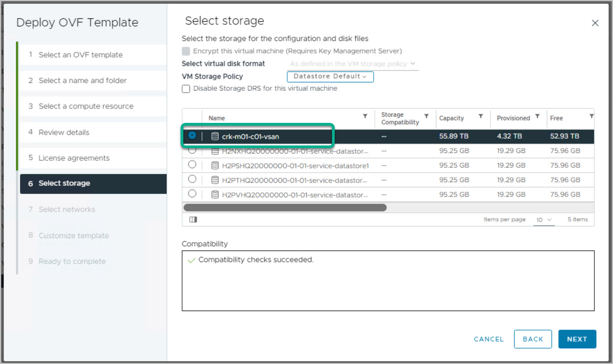613x364 pixels.
Task: Open the Provisioned column filter
Action: point(537,116)
